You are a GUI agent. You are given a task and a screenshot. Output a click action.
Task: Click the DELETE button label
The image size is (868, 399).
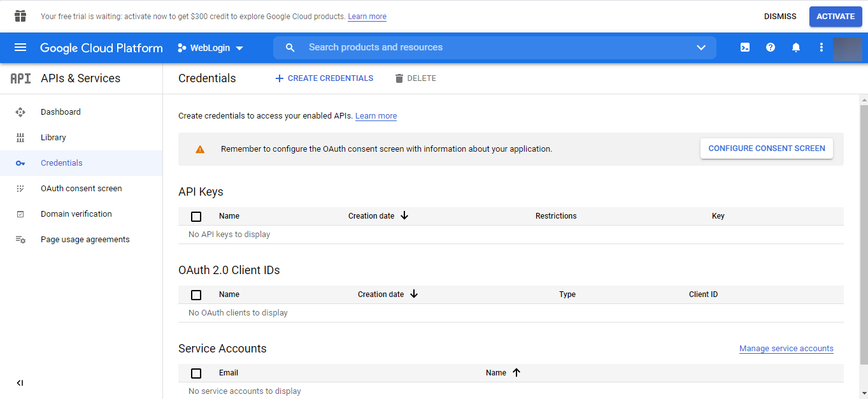tap(422, 78)
